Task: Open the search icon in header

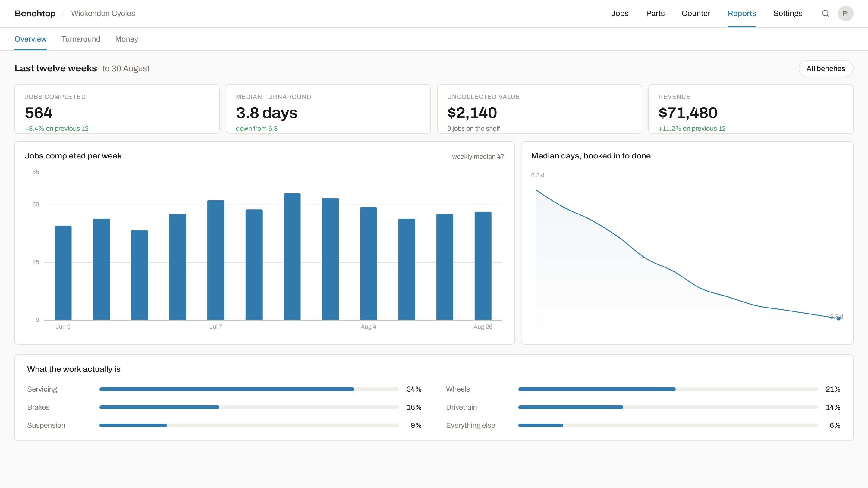Action: pos(825,14)
